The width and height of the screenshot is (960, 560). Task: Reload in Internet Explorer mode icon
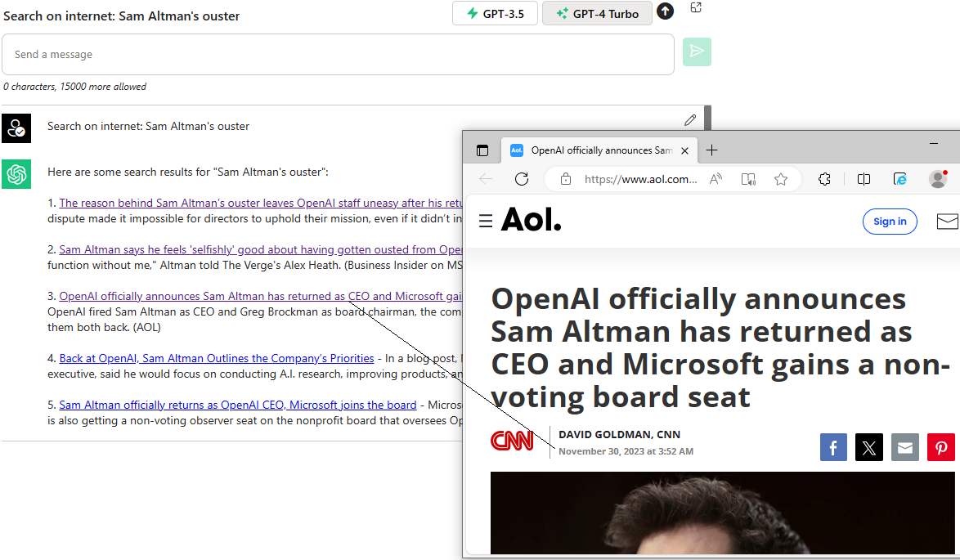click(x=900, y=179)
